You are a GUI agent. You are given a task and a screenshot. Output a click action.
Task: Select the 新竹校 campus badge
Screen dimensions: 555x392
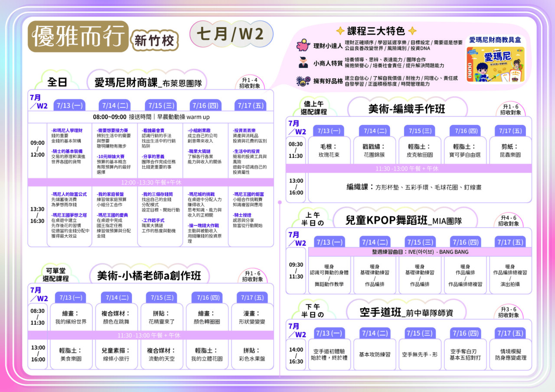point(154,41)
